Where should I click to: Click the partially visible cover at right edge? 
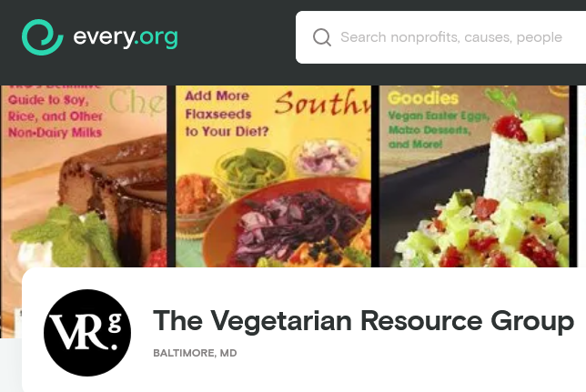[581, 176]
